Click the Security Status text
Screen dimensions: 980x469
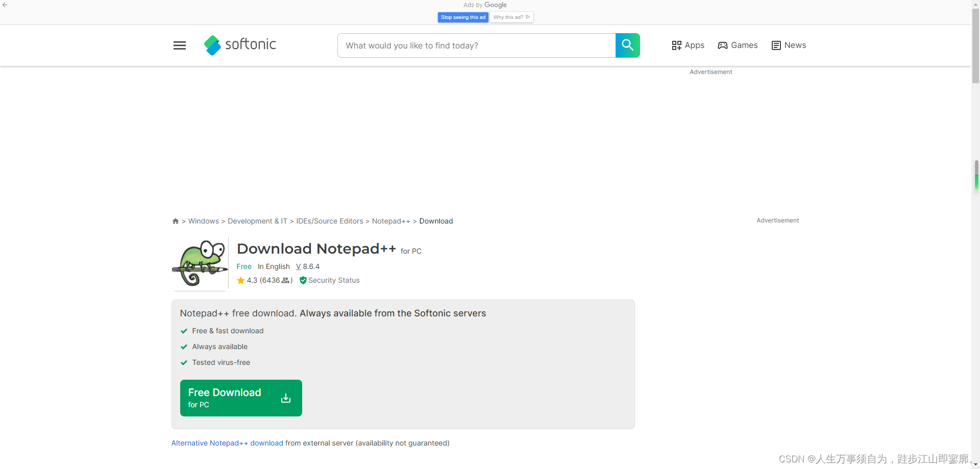(x=334, y=280)
